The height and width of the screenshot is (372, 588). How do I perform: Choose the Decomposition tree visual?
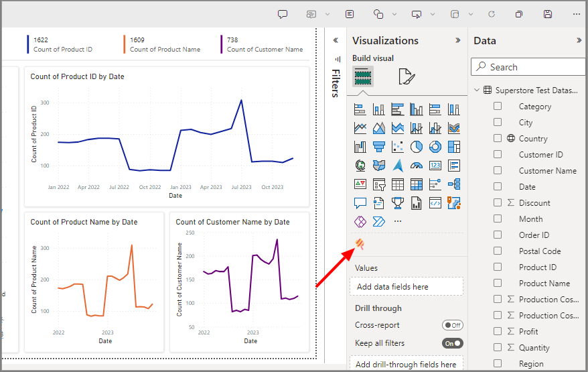coord(454,184)
